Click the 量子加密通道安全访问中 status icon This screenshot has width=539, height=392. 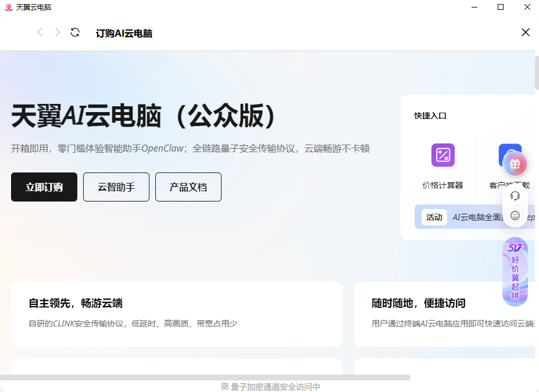click(225, 387)
